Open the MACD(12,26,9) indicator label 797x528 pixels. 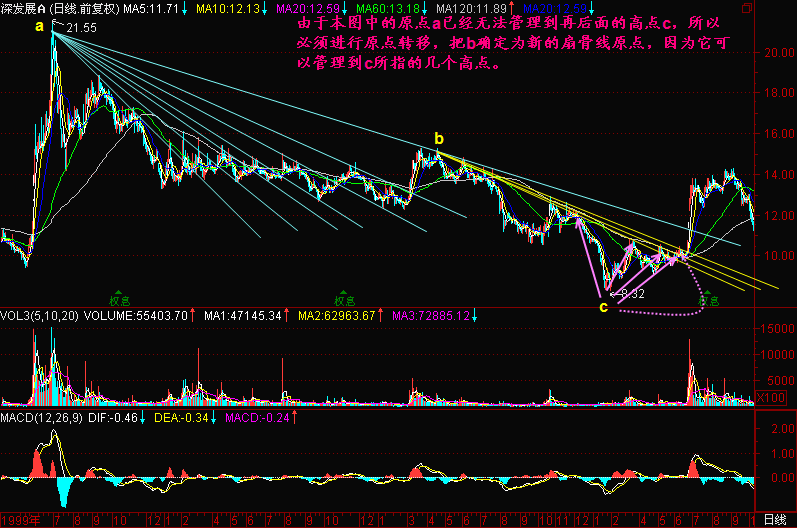click(x=42, y=418)
